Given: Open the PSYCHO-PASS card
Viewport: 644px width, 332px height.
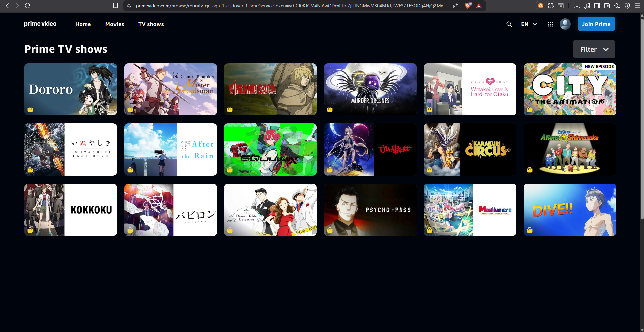Looking at the screenshot, I should point(370,210).
